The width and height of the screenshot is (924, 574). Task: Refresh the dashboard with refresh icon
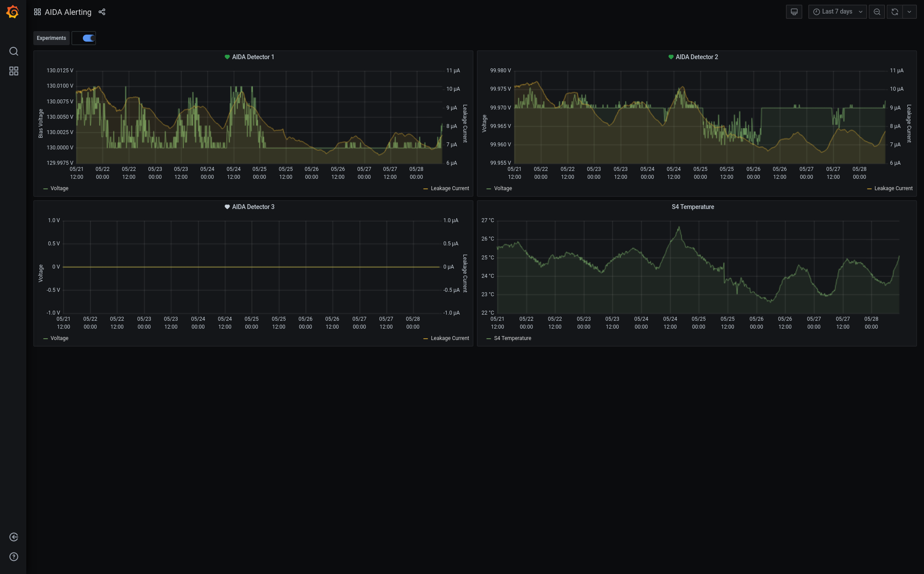pos(895,12)
